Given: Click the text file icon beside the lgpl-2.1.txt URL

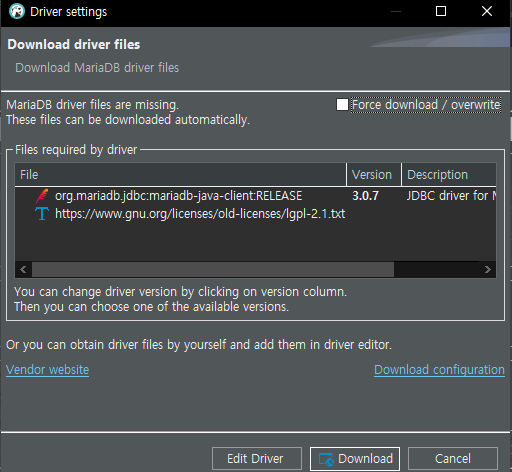Looking at the screenshot, I should [x=42, y=214].
